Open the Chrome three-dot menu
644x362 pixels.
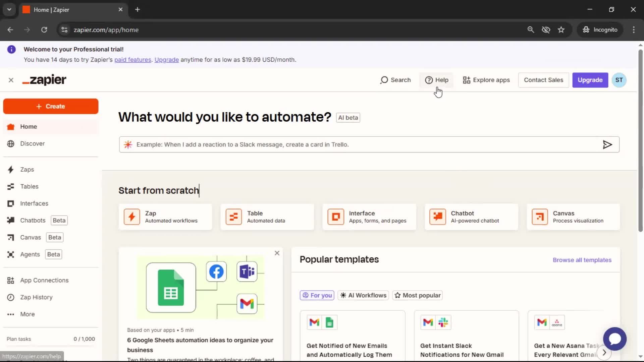click(634, 30)
